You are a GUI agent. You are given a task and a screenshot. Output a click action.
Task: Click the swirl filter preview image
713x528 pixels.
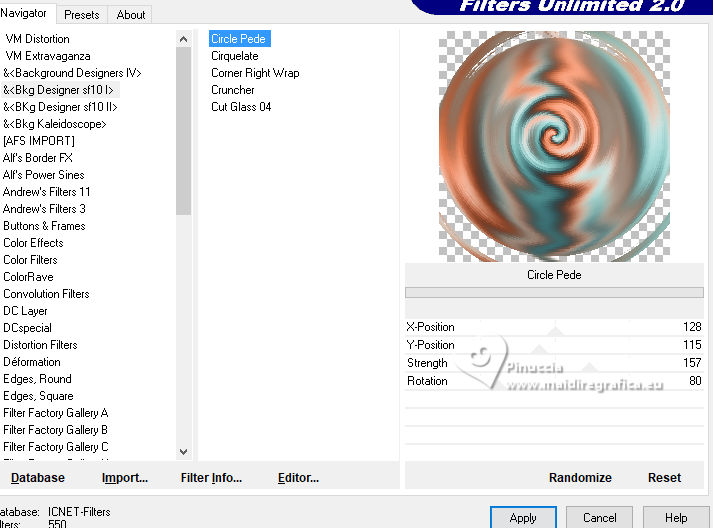click(554, 146)
